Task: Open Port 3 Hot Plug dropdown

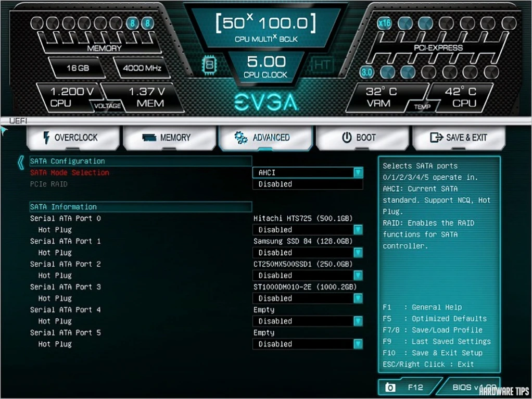Action: (x=308, y=298)
